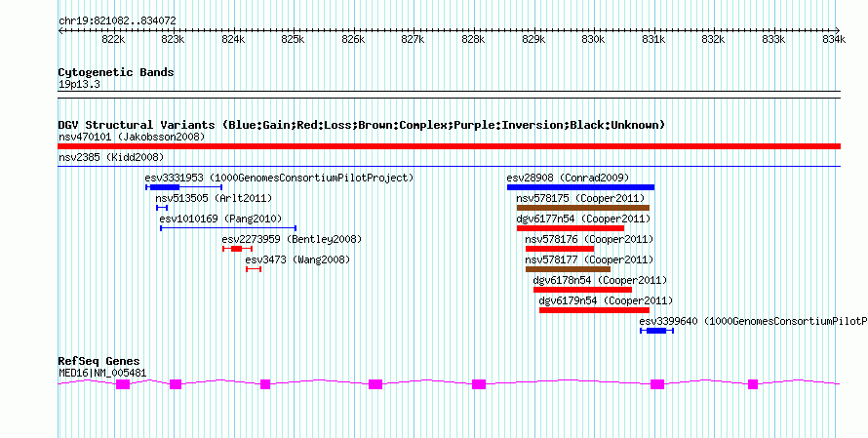Open the nsv578176 (Cooper2011) label

[x=589, y=239]
